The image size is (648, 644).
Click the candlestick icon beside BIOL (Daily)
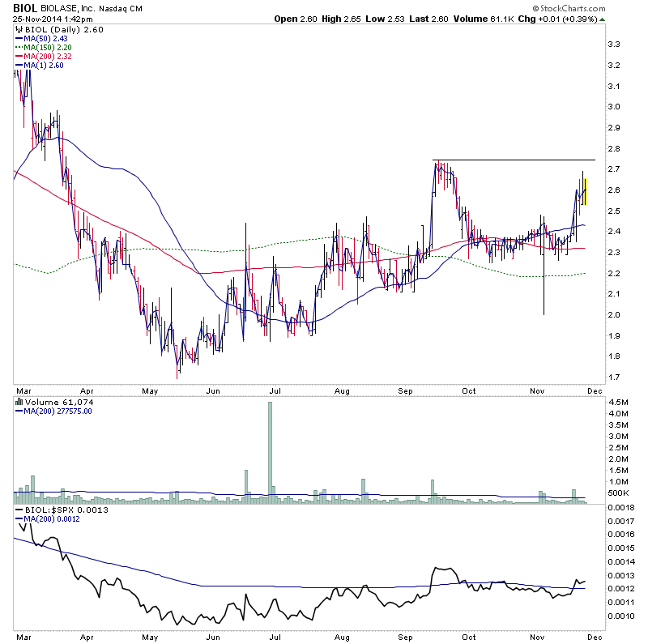[19, 29]
